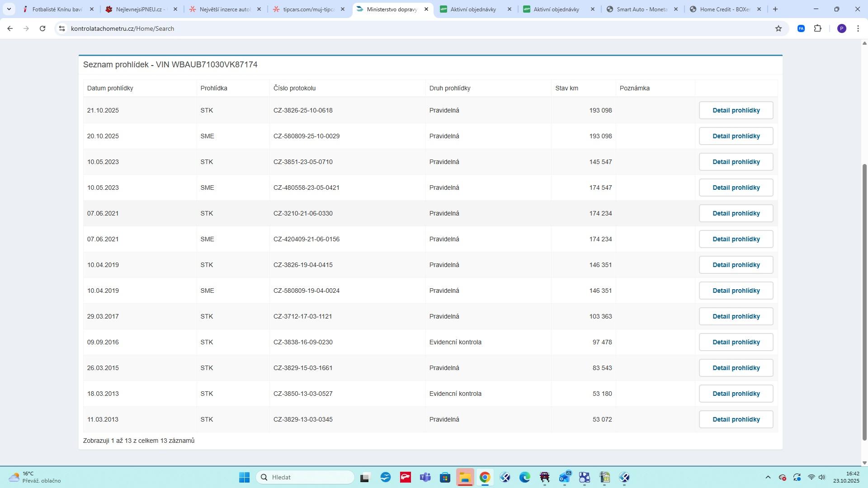Viewport: 868px width, 488px height.
Task: Close the NejlevnejsiPNEU.cz tab
Action: point(175,9)
